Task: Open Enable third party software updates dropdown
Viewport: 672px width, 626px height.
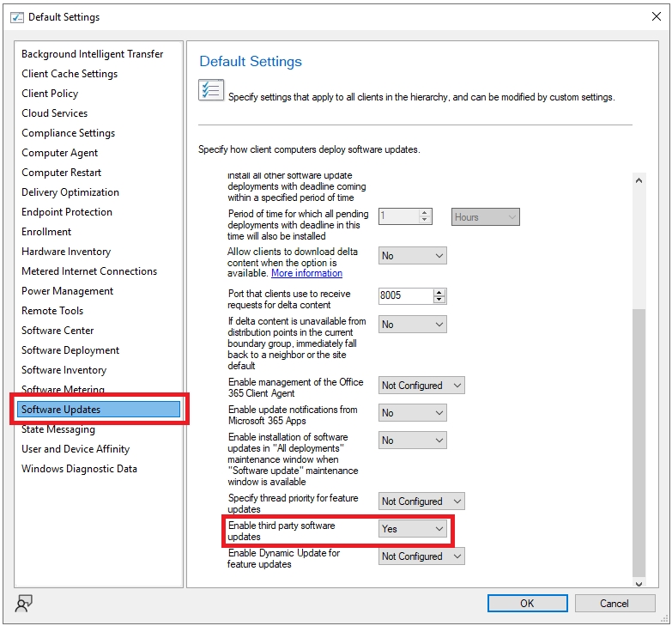Action: [x=413, y=529]
